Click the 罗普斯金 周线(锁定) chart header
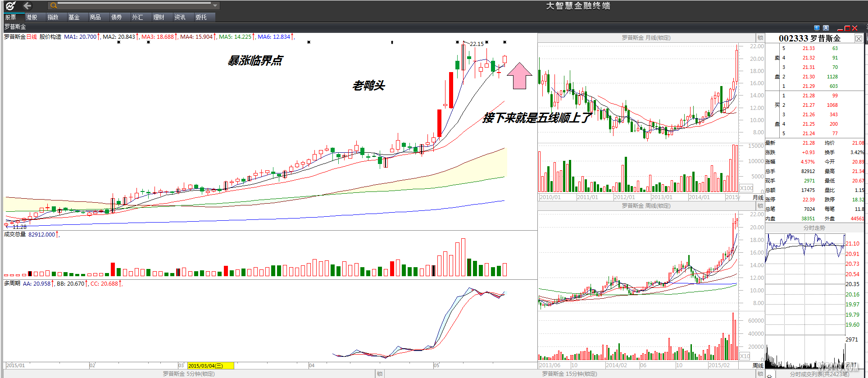868x378 pixels. 646,206
